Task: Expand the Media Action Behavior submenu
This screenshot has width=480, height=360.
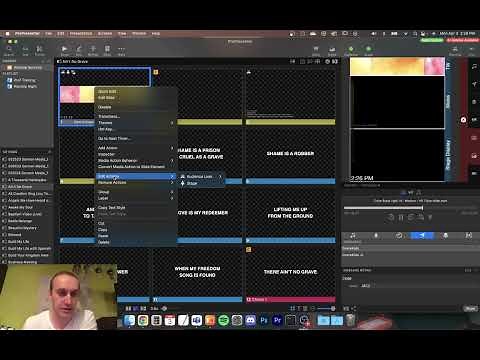Action: click(135, 160)
